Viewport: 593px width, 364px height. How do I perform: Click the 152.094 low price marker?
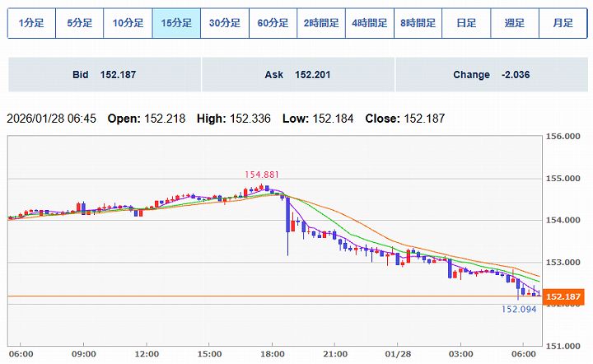[x=518, y=309]
